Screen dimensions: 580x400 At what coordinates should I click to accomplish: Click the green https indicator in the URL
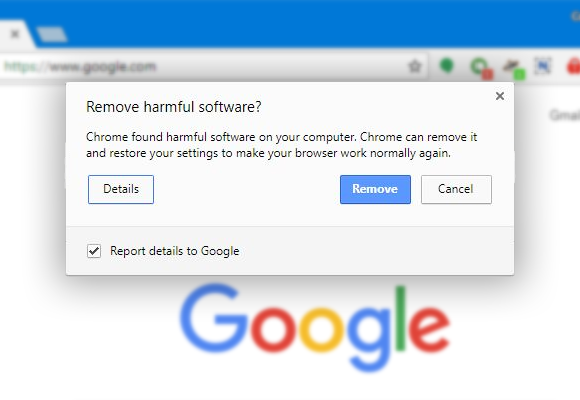coord(20,67)
